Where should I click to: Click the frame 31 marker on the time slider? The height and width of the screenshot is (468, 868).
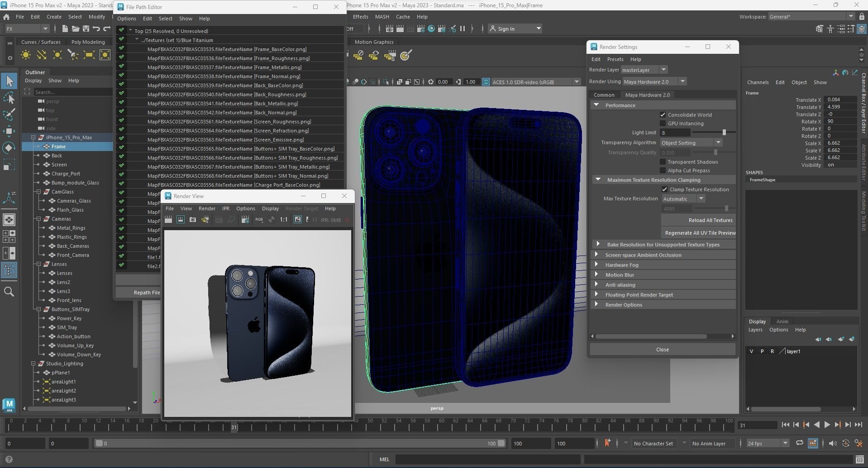234,427
